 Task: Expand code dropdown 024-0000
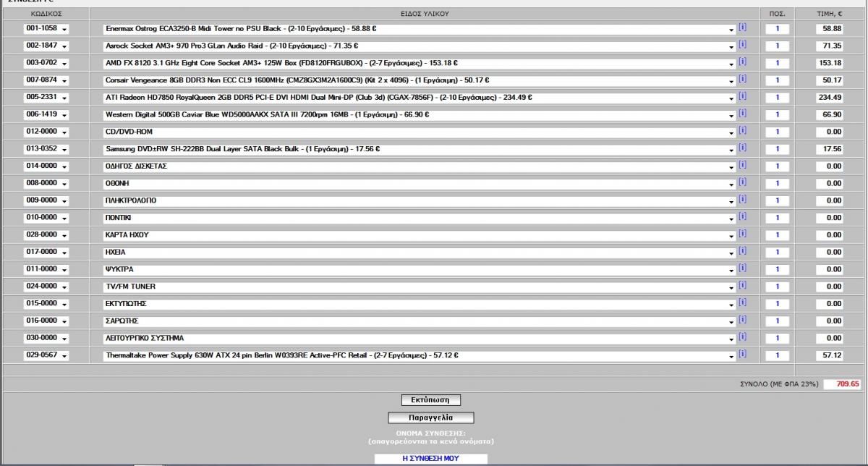tap(46, 287)
